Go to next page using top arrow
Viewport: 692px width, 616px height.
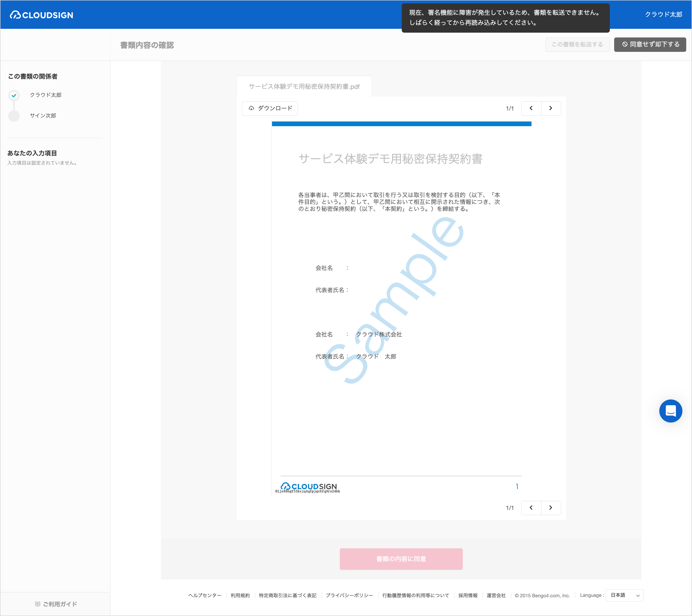pos(551,108)
